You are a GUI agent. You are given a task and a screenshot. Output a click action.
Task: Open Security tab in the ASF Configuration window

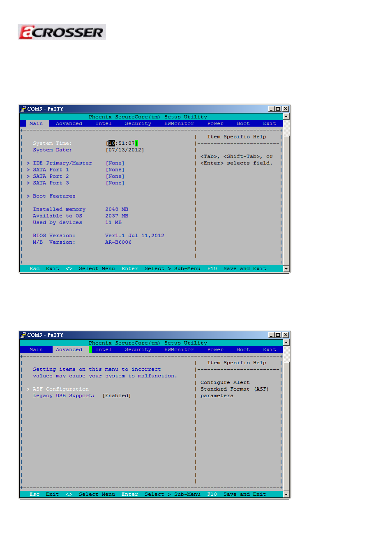pos(138,349)
